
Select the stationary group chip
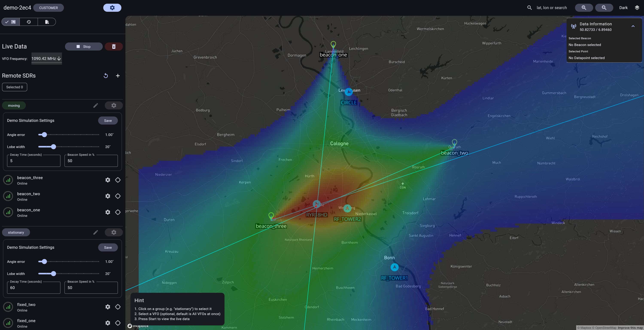point(16,232)
